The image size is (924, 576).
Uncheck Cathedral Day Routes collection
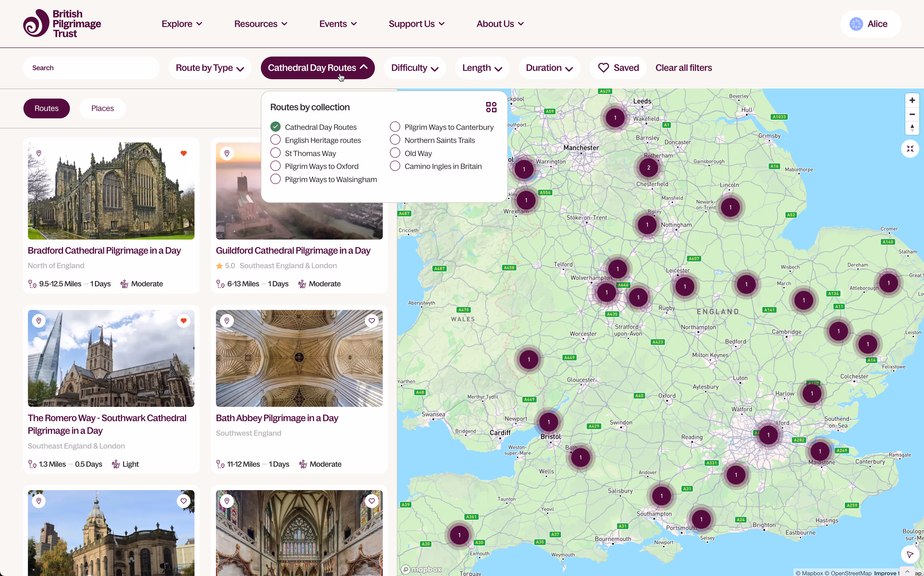(x=275, y=127)
